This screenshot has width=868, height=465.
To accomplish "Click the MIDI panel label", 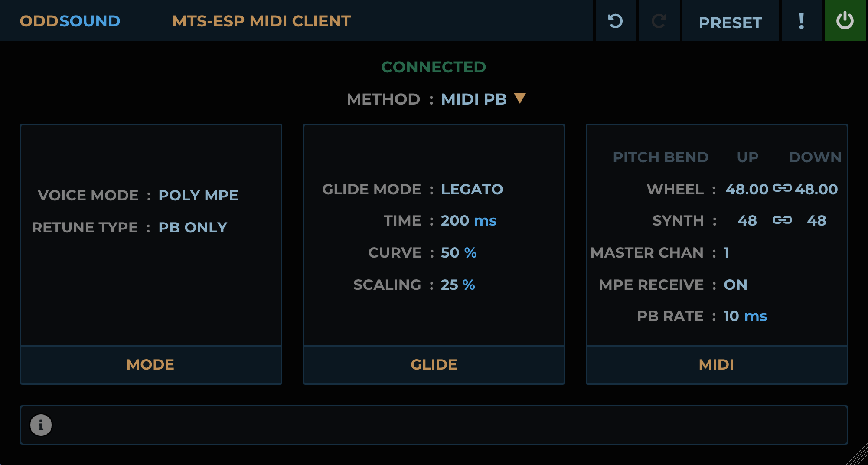I will click(716, 364).
